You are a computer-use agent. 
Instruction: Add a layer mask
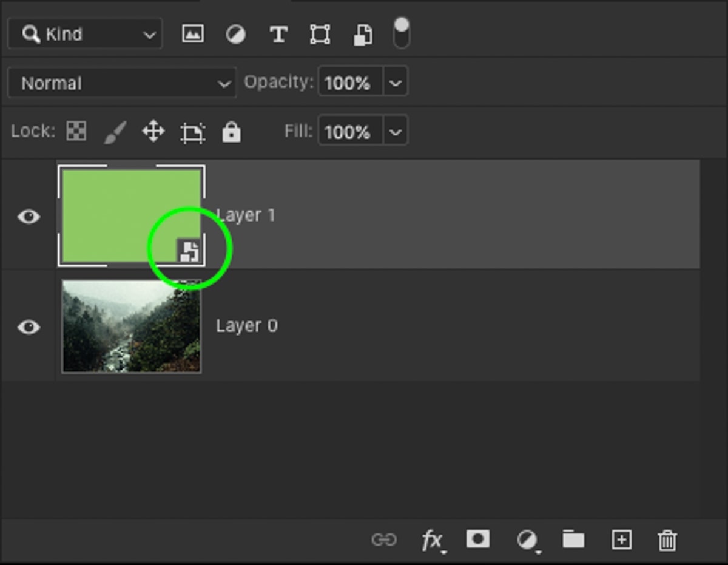pyautogui.click(x=477, y=539)
